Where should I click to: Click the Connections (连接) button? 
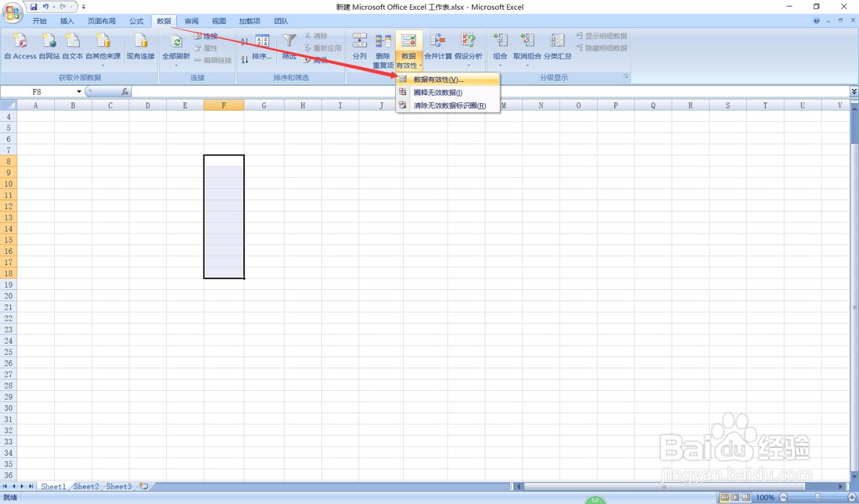coord(206,36)
